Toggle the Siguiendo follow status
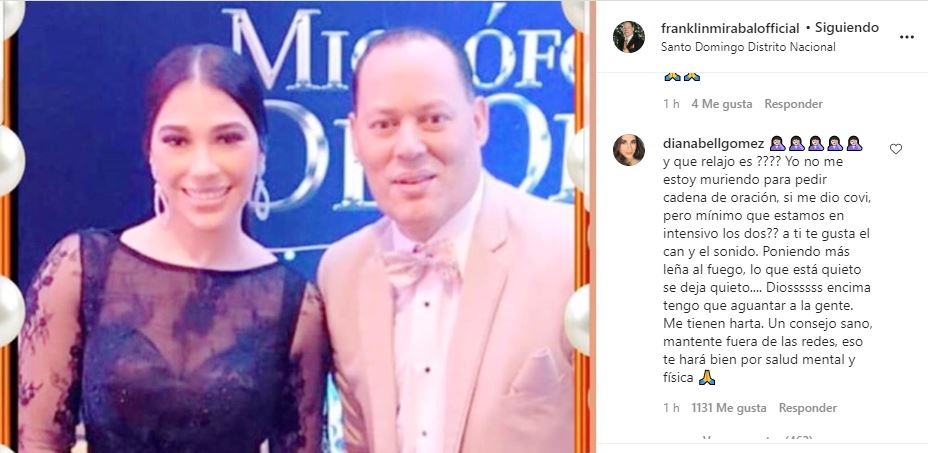The width and height of the screenshot is (928, 453). (847, 28)
